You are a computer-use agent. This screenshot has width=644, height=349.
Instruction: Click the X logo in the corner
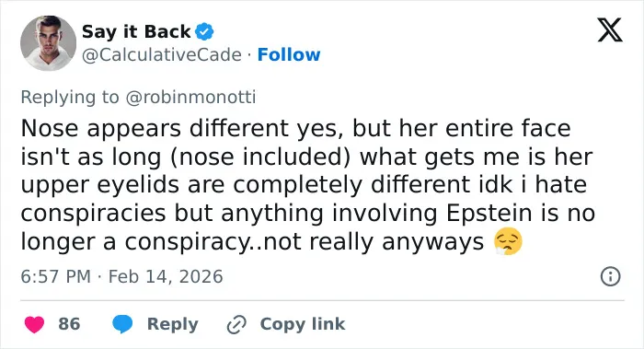610,29
